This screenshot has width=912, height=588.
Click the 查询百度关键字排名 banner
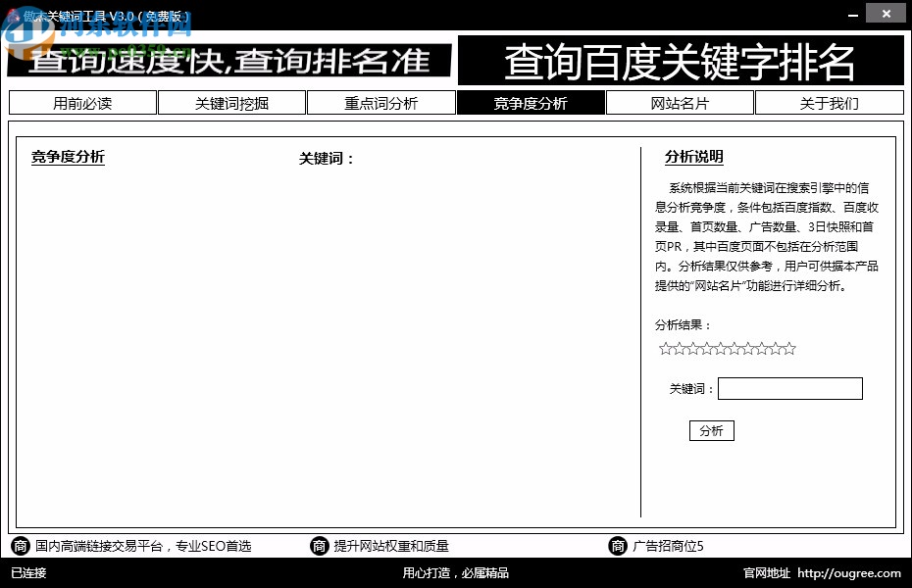[681, 61]
